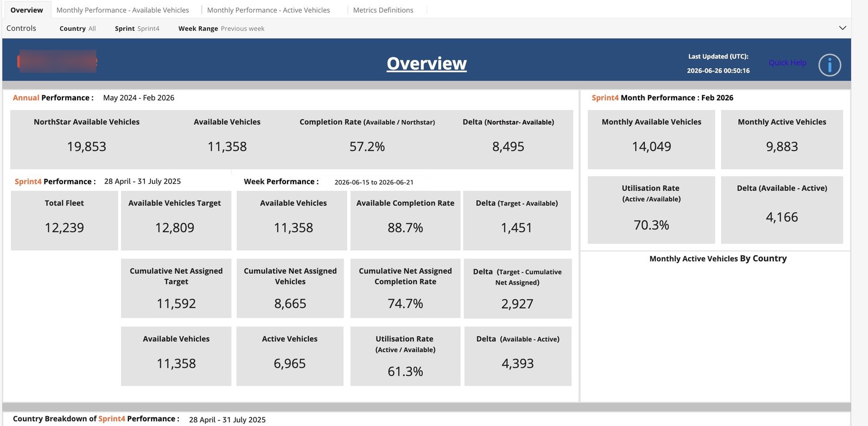Image resolution: width=868 pixels, height=426 pixels.
Task: Click the Overview title heading
Action: pyautogui.click(x=426, y=63)
